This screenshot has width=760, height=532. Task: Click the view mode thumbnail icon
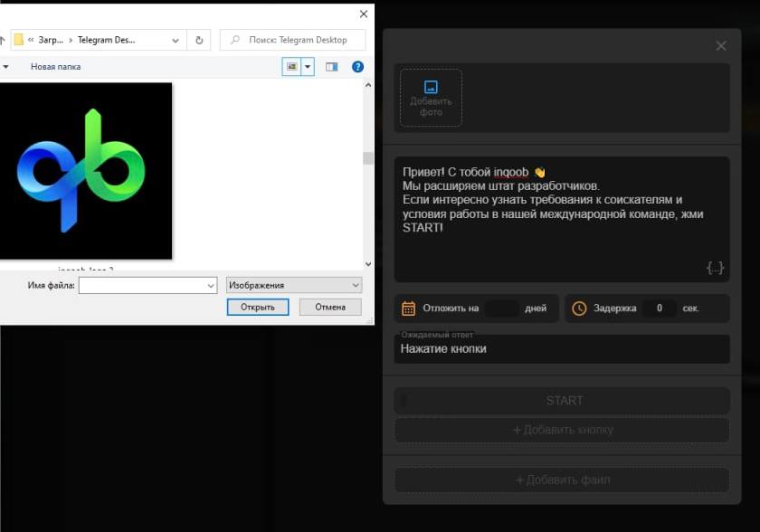click(x=291, y=66)
